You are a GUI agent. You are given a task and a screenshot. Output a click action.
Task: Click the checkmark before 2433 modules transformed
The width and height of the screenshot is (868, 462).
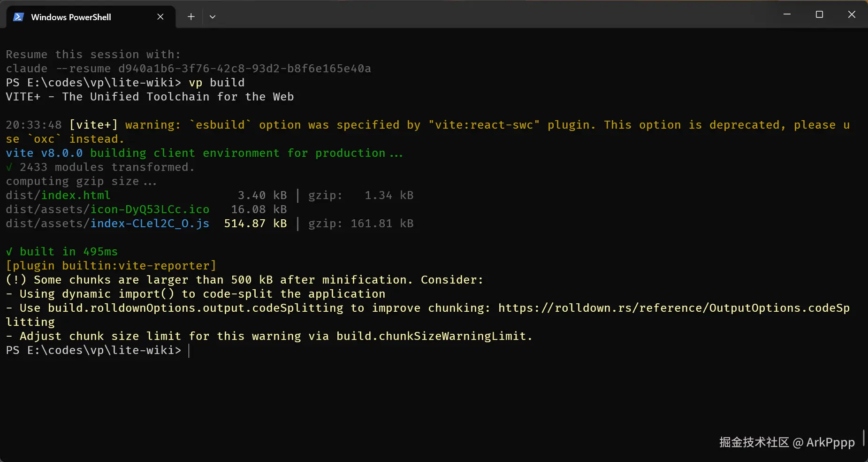coord(9,167)
